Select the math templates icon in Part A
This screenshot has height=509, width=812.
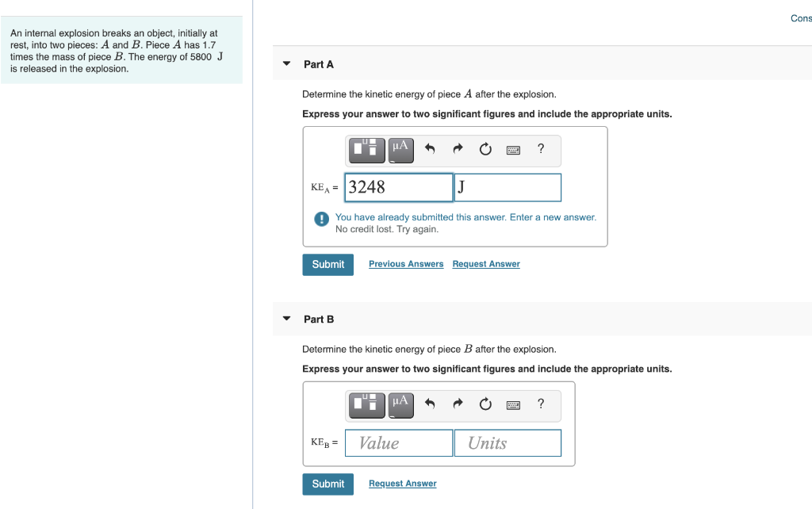click(366, 150)
